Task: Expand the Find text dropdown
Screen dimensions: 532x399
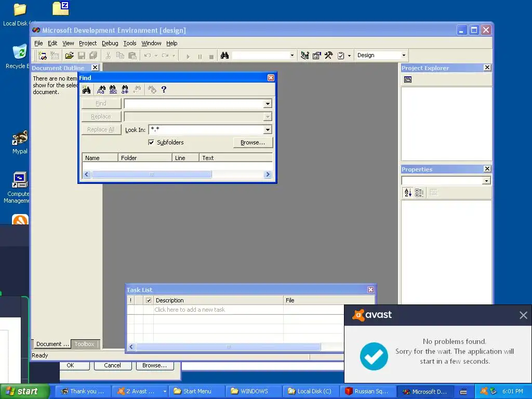Action: [x=268, y=103]
